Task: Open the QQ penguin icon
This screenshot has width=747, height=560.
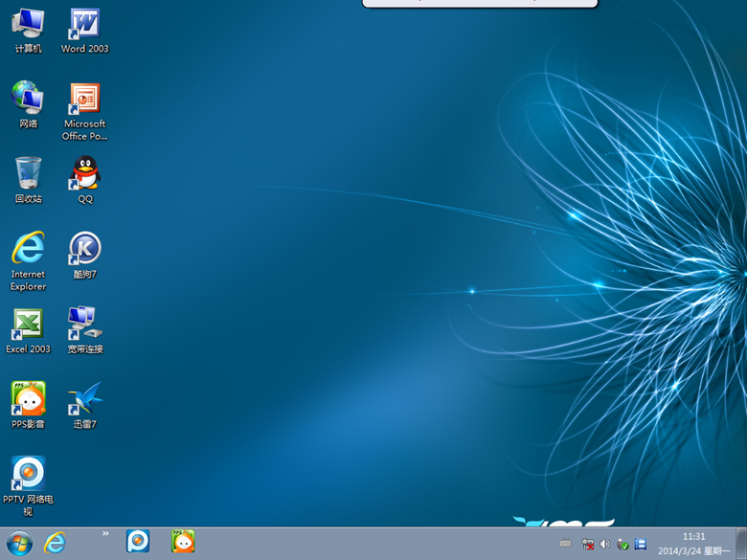Action: click(x=85, y=174)
